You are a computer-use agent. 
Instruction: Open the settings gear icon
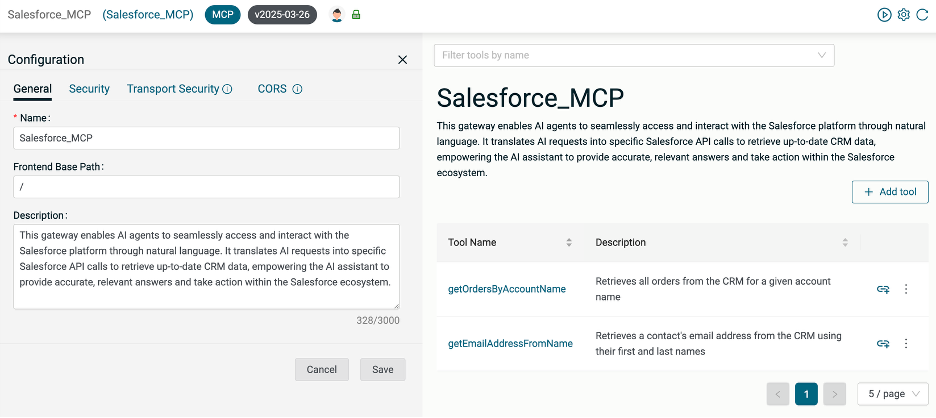click(903, 15)
